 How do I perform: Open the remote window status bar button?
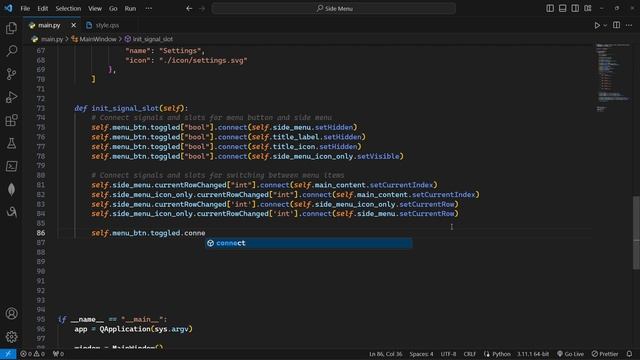coord(8,354)
